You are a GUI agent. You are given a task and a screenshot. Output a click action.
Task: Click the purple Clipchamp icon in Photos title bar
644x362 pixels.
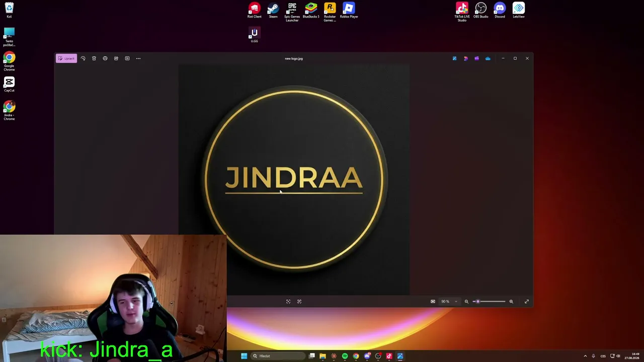coord(476,58)
